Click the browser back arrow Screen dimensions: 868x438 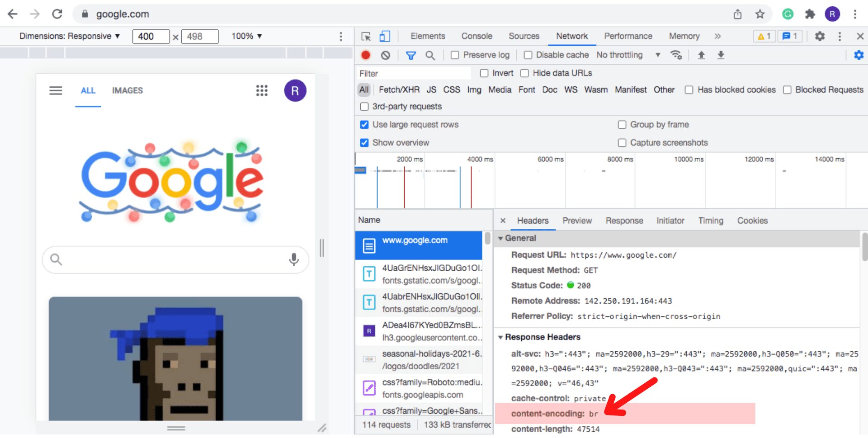pos(13,14)
